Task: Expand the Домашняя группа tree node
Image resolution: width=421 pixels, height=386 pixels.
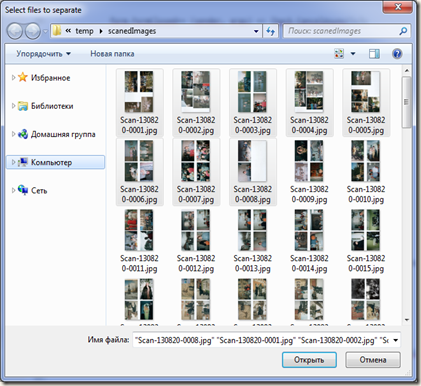Action: click(x=13, y=134)
